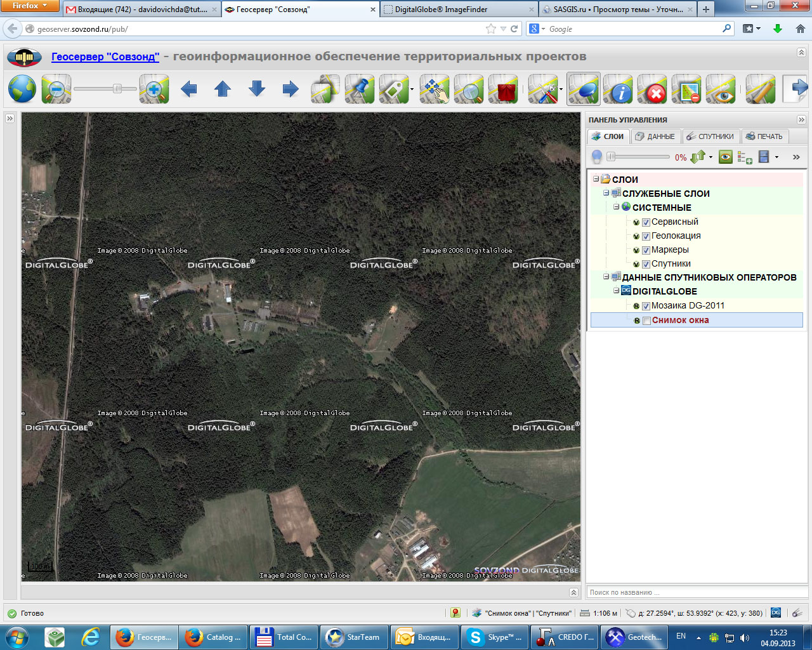Image resolution: width=812 pixels, height=650 pixels.
Task: Select the hand pan tool icon
Action: (435, 90)
